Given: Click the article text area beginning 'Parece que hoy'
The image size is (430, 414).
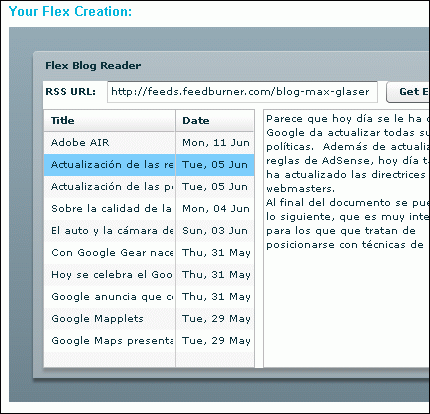Looking at the screenshot, I should [347, 238].
